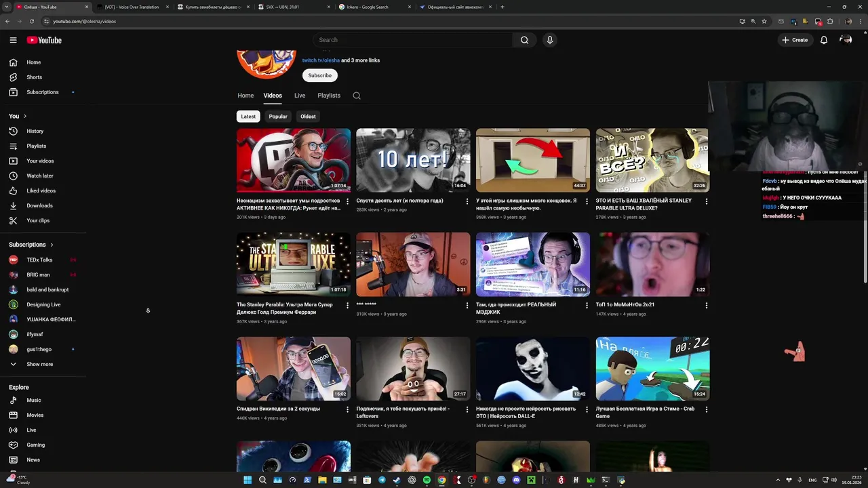Click the YouTube search input field
Image resolution: width=868 pixels, height=488 pixels.
[x=414, y=40]
